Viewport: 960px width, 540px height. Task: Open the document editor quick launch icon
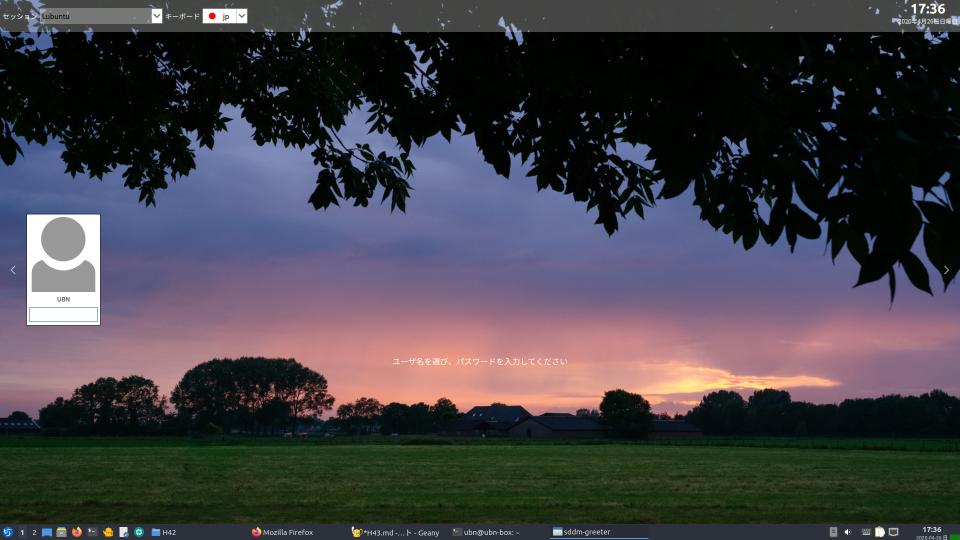[x=123, y=532]
